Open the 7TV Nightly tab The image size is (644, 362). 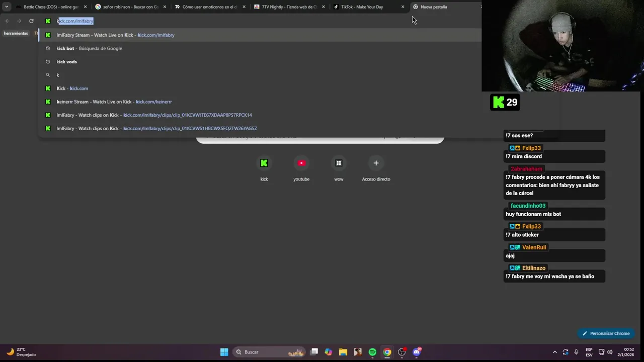click(289, 7)
